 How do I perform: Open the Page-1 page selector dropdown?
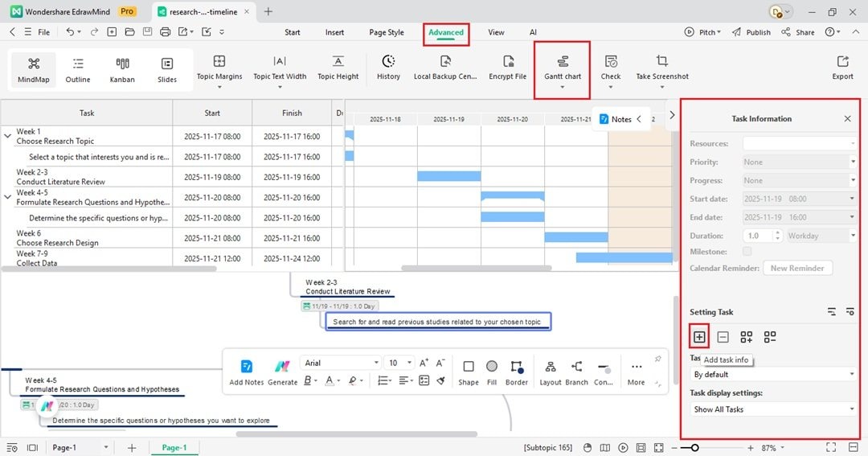[x=80, y=447]
